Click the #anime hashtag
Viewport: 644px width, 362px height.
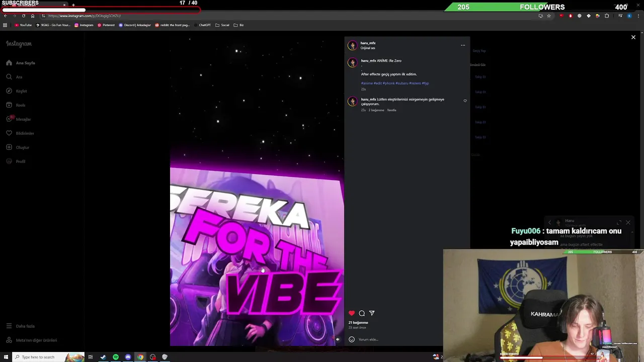(x=367, y=83)
